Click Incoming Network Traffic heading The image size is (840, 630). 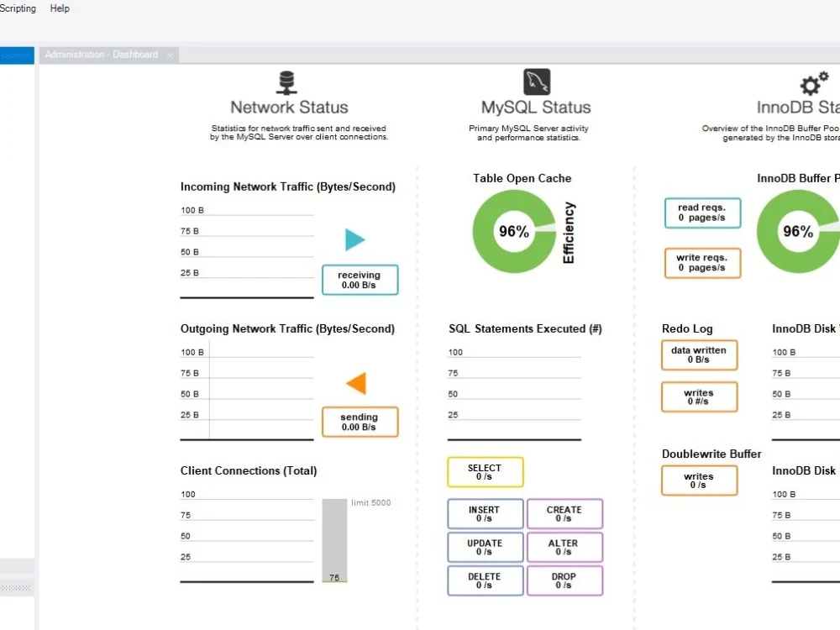point(288,187)
